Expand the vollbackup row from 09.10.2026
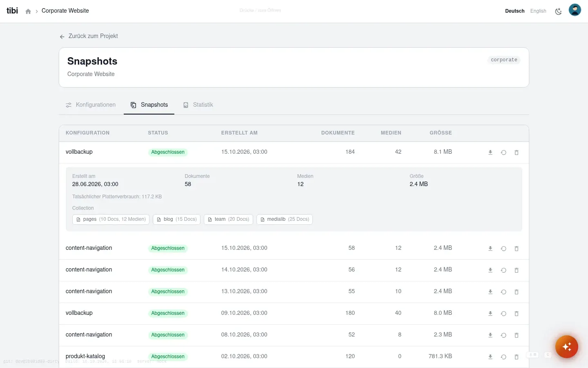 [x=294, y=313]
